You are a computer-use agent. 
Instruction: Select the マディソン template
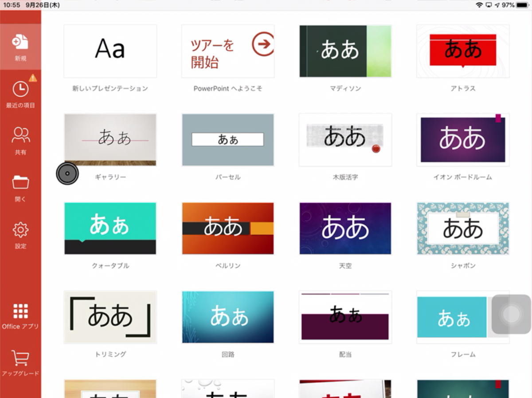[345, 51]
